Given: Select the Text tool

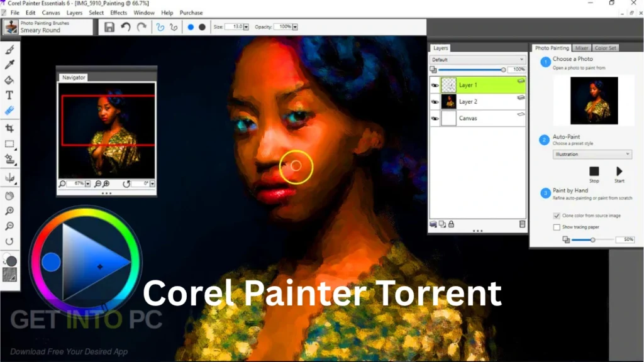Looking at the screenshot, I should (9, 96).
